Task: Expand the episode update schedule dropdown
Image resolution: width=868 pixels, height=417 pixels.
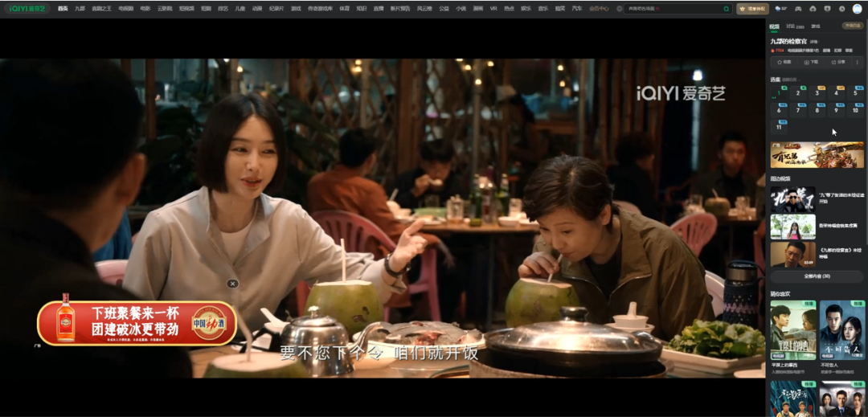Action: click(789, 80)
